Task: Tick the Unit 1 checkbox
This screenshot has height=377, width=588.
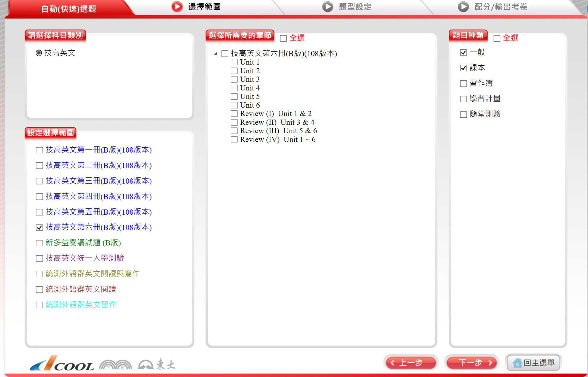Action: coord(234,62)
